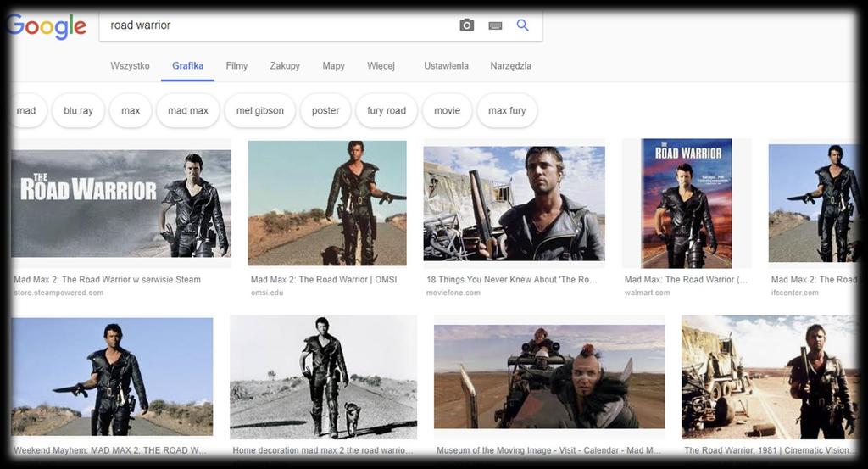This screenshot has height=469, width=868.
Task: Select the 'movie' filter chip
Action: 448,111
